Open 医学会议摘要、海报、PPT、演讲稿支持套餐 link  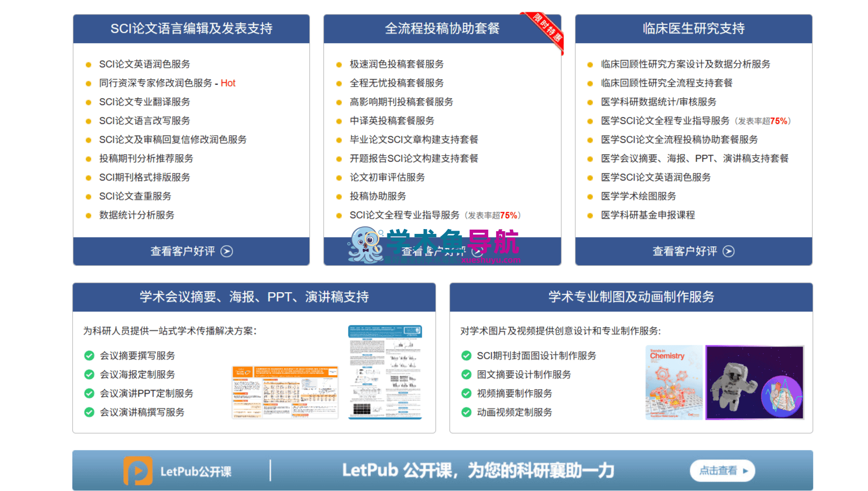click(x=695, y=158)
